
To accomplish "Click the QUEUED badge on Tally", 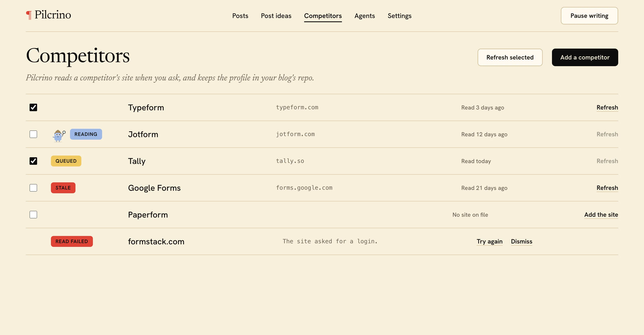I will (x=66, y=161).
